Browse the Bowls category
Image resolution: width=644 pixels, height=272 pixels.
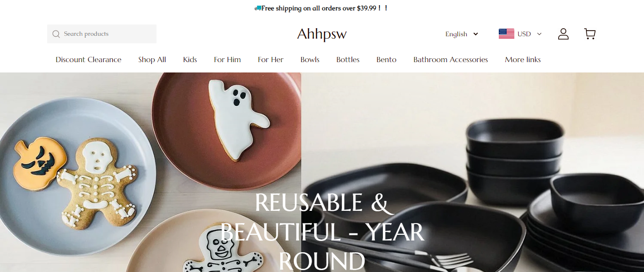(310, 60)
